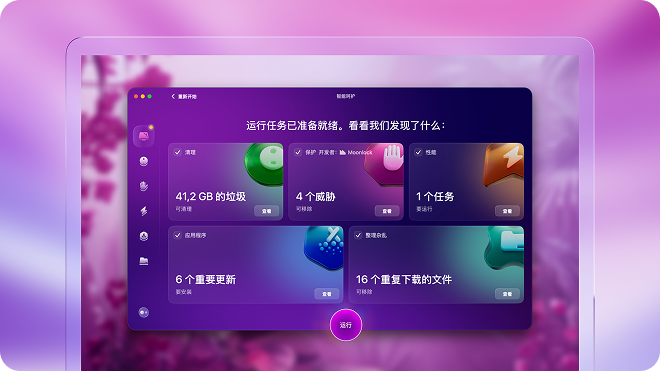Start tasks with the round 运行 button
This screenshot has width=660, height=371.
pos(346,325)
